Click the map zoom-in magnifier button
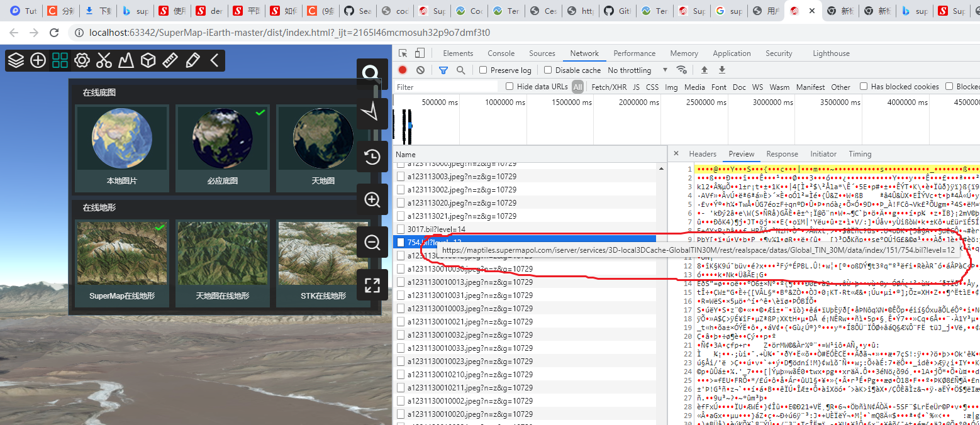Image resolution: width=980 pixels, height=425 pixels. [372, 200]
